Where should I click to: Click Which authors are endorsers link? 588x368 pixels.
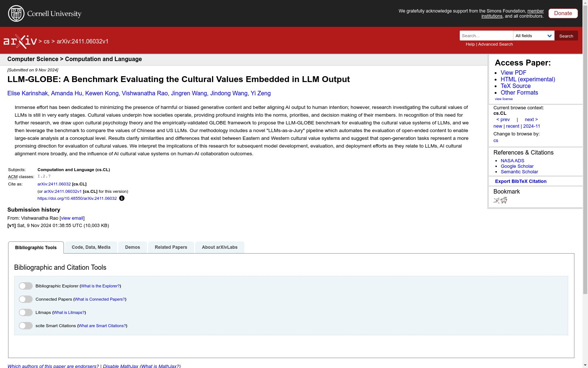tap(53, 366)
